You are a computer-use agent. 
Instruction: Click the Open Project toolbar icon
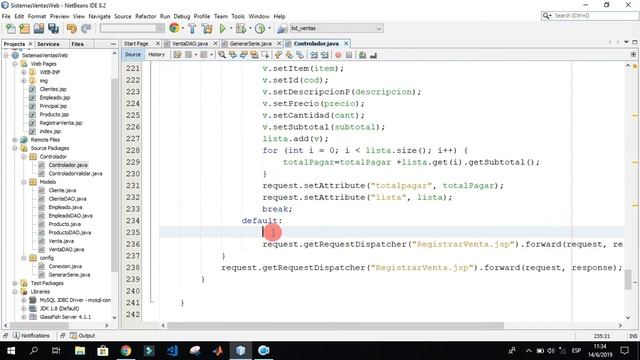[x=39, y=29]
